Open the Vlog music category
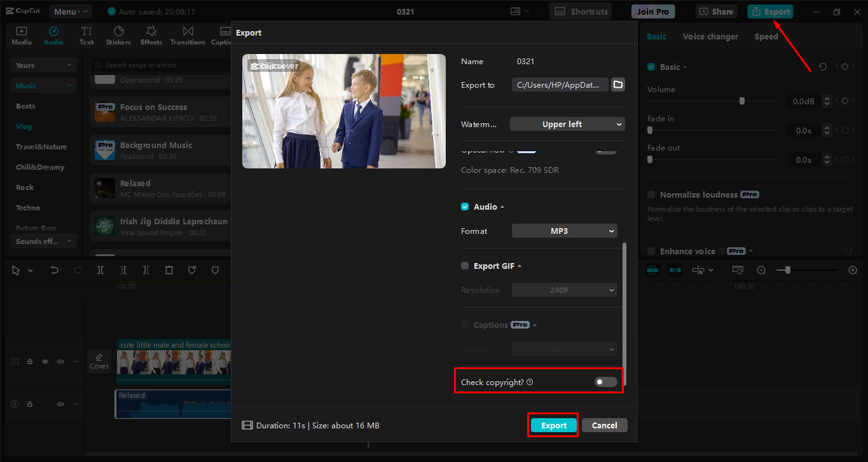Image resolution: width=868 pixels, height=462 pixels. tap(24, 126)
